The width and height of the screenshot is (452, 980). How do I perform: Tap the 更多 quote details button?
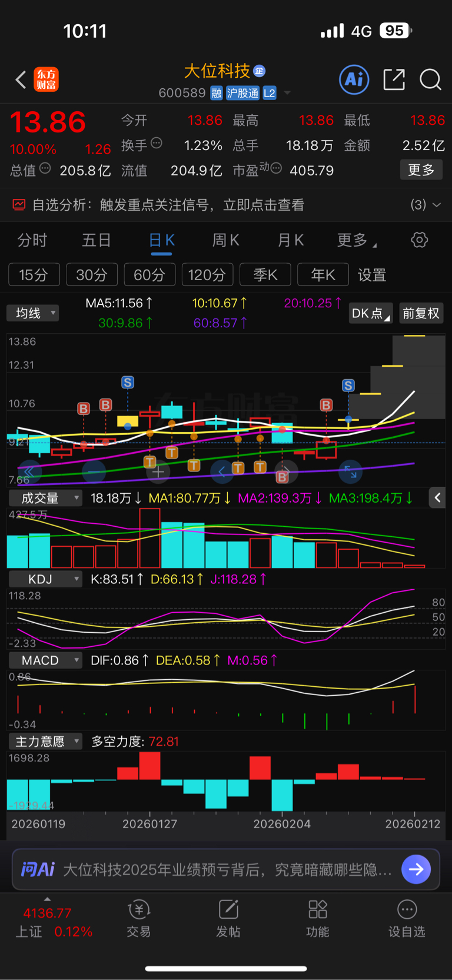pyautogui.click(x=421, y=170)
